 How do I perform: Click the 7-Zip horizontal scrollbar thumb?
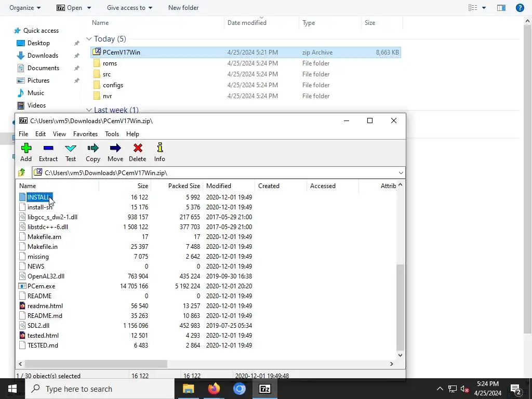point(96,364)
